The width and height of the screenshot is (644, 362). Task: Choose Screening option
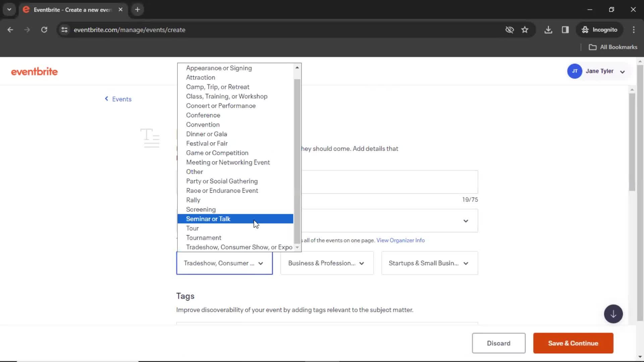(235, 209)
